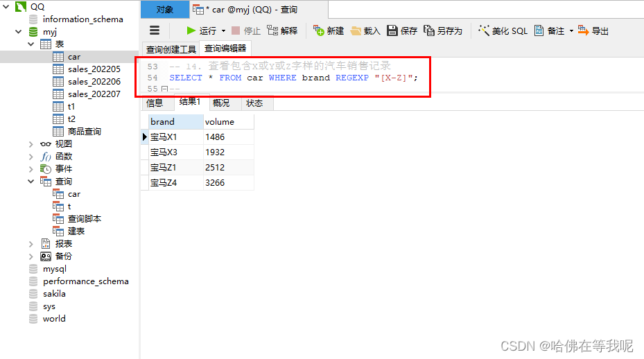Open the Notes (备注) tool
Viewport: 644px width, 359px height.
tap(549, 30)
